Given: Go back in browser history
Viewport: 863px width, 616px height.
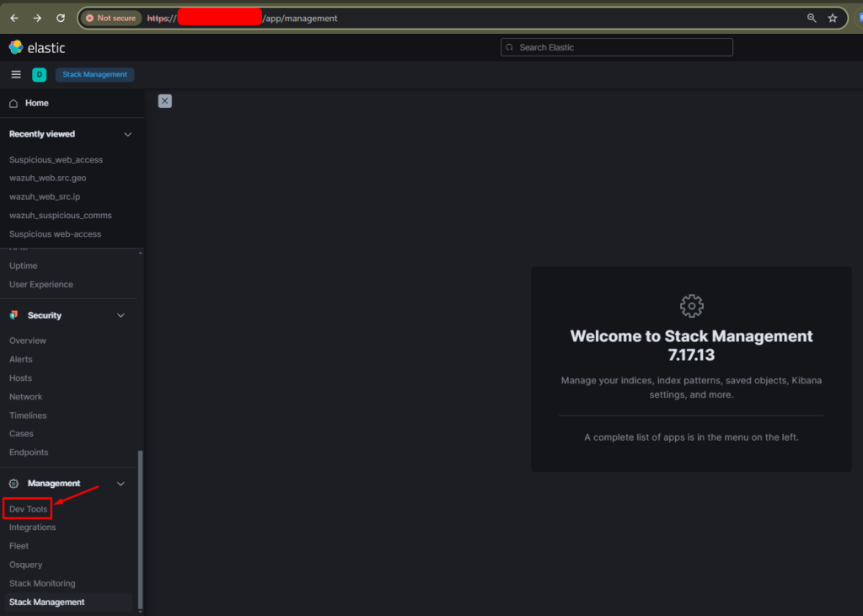Looking at the screenshot, I should [14, 19].
